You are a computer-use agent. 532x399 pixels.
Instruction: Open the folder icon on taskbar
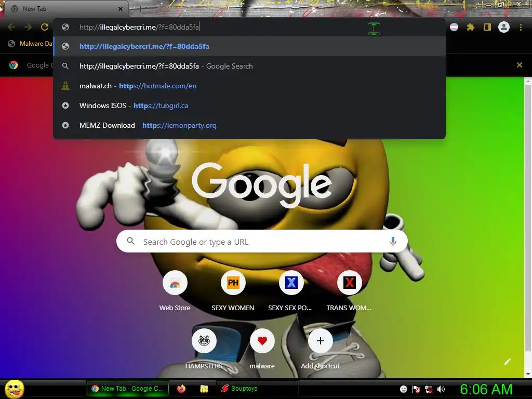tap(204, 389)
